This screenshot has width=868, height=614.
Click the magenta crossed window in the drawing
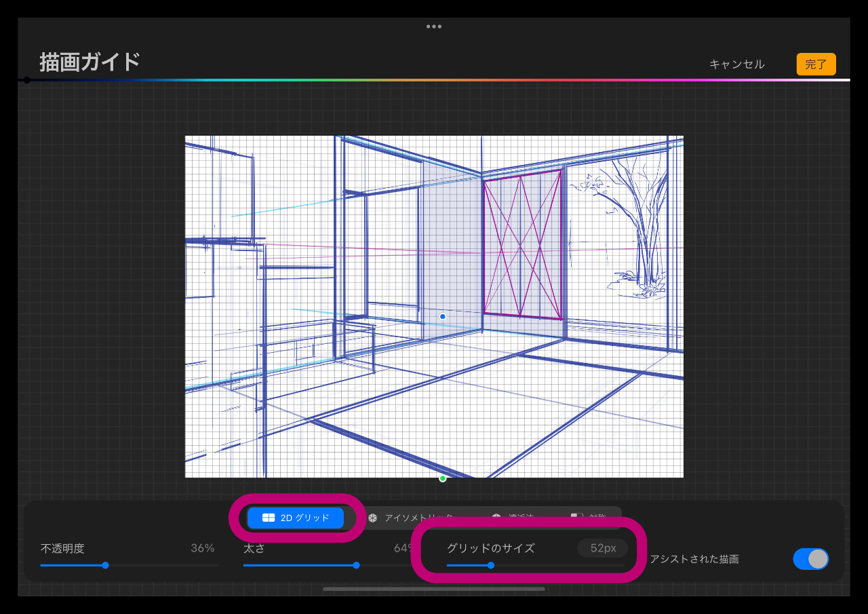[523, 244]
